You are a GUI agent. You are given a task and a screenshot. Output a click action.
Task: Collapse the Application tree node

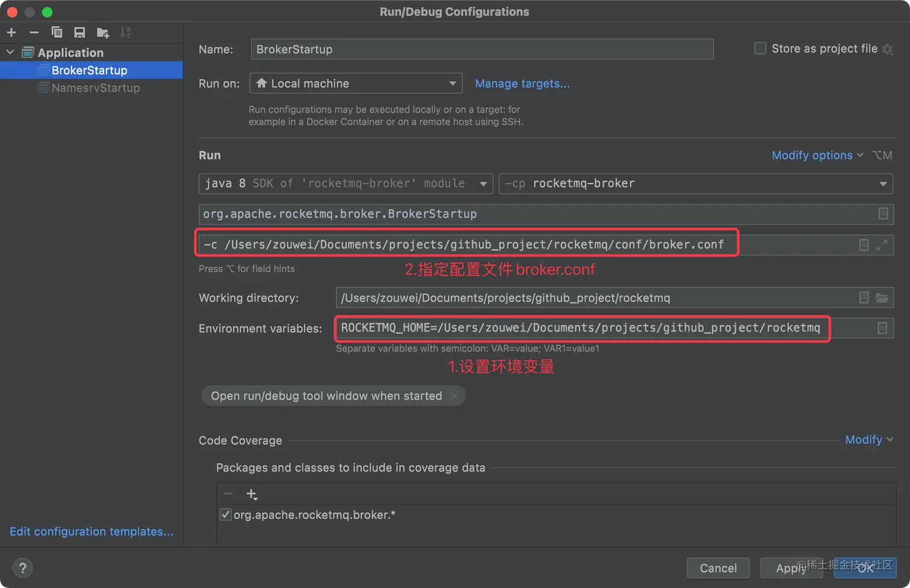point(10,52)
